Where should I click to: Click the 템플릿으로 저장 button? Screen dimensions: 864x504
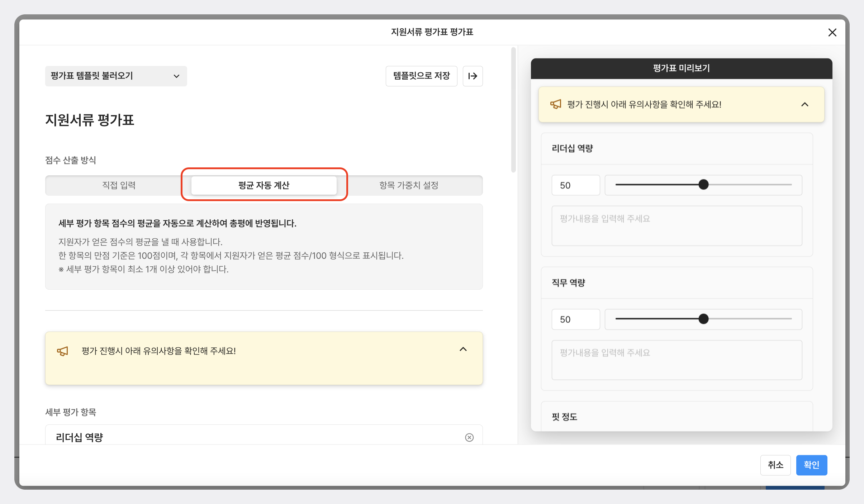(421, 76)
